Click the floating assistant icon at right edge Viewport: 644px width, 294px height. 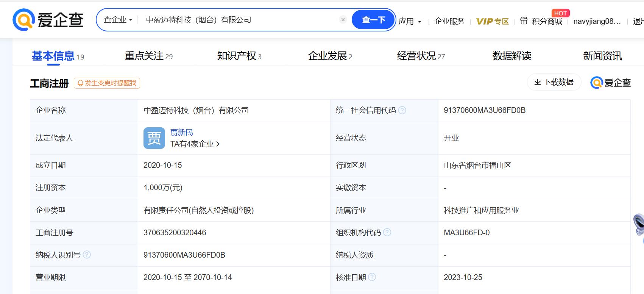(639, 225)
